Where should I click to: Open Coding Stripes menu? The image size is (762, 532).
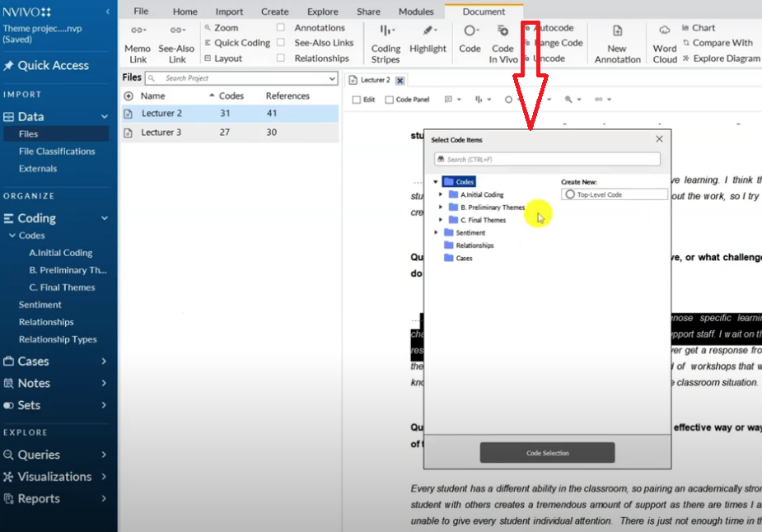[386, 44]
